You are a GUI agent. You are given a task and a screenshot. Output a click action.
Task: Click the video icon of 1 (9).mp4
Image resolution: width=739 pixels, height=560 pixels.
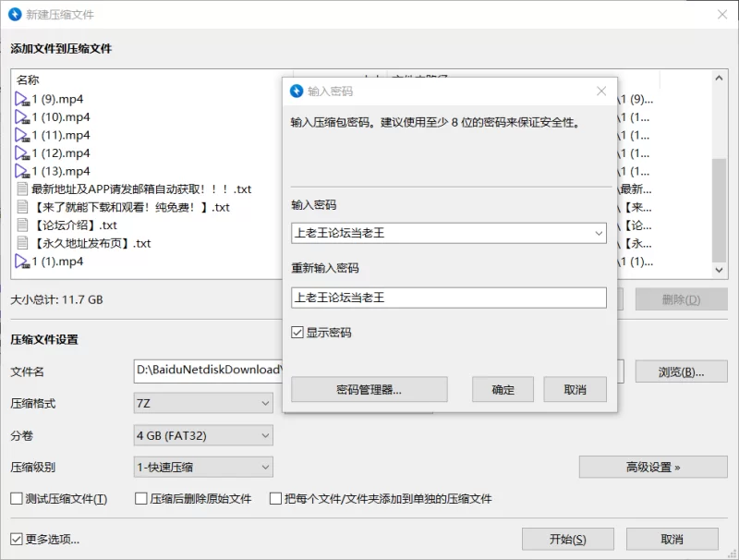click(23, 99)
